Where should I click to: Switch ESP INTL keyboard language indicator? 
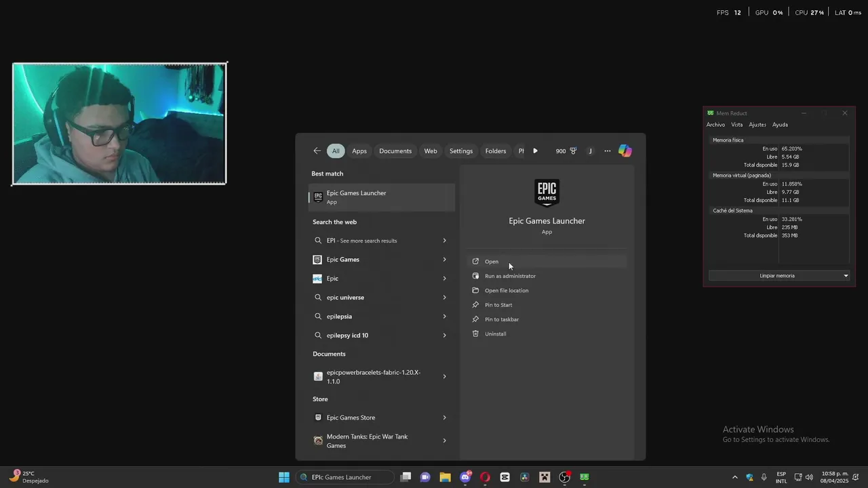point(781,477)
